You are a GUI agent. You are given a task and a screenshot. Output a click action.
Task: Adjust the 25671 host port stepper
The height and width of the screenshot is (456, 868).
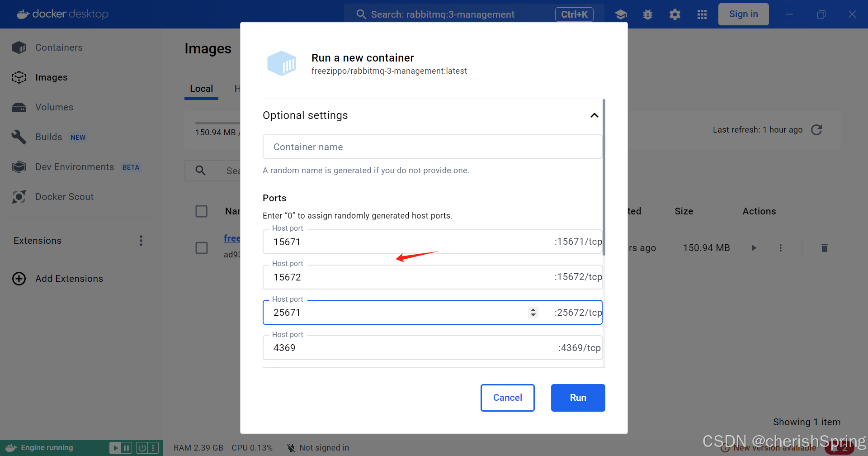coord(533,312)
